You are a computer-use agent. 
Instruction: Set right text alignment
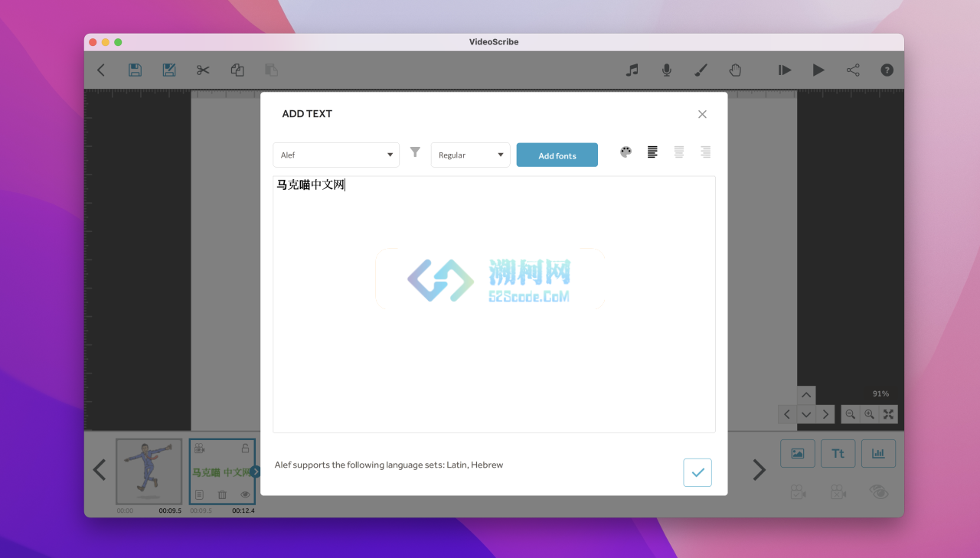tap(705, 152)
